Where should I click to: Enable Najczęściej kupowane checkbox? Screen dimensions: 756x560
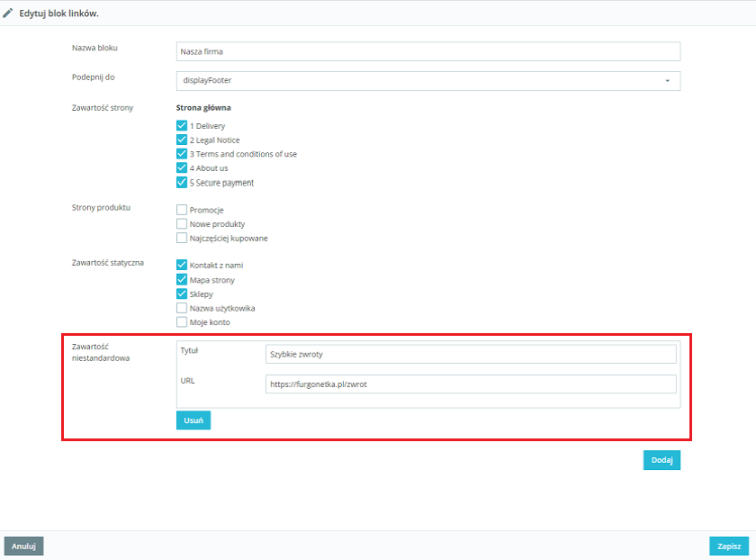click(x=182, y=238)
